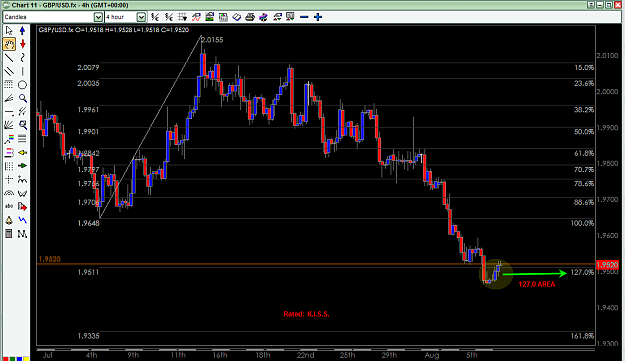The height and width of the screenshot is (361, 625).
Task: Select the red flag marker tool
Action: (22, 207)
